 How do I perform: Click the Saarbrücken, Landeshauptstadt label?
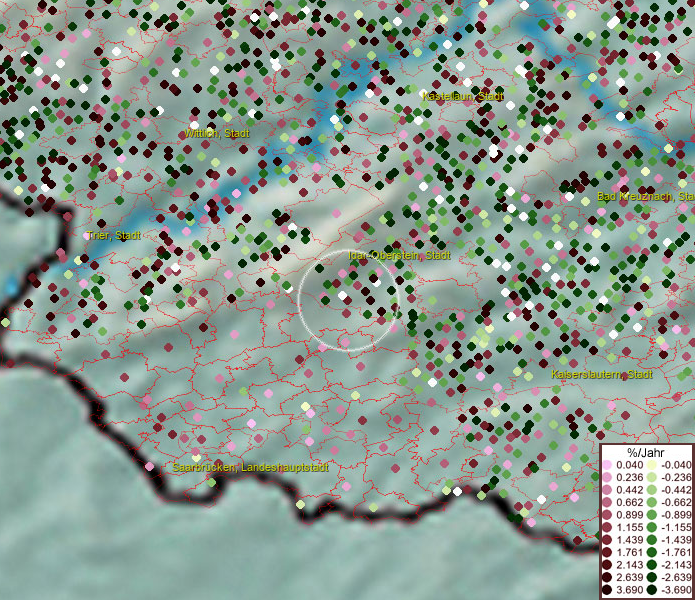coord(250,467)
